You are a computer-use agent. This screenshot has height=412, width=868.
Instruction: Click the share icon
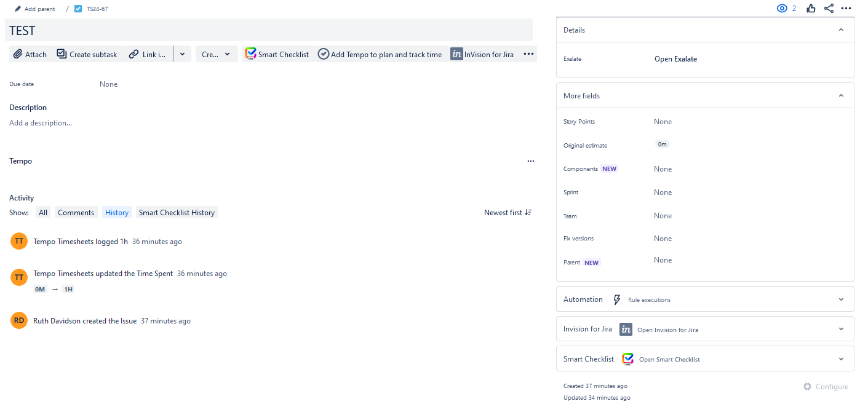pos(829,9)
